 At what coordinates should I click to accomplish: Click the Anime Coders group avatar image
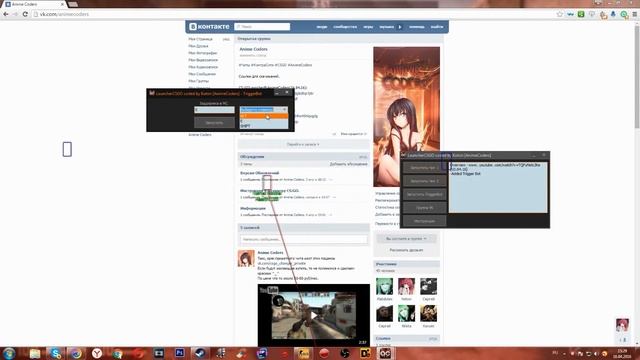[x=407, y=116]
